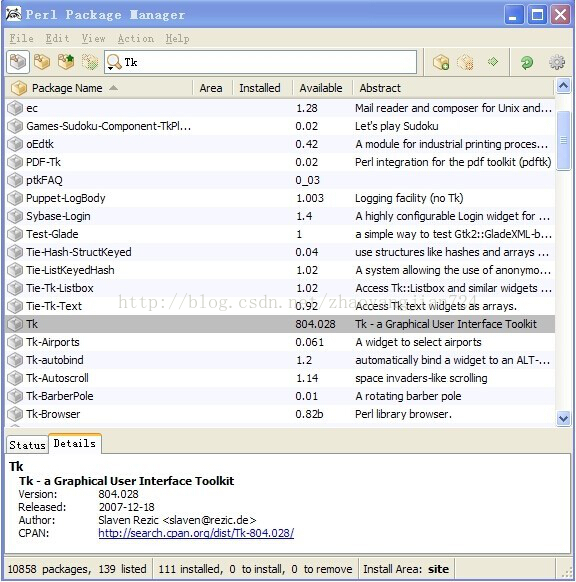Click the scrollbar down arrow
The height and width of the screenshot is (582, 576).
tap(563, 419)
